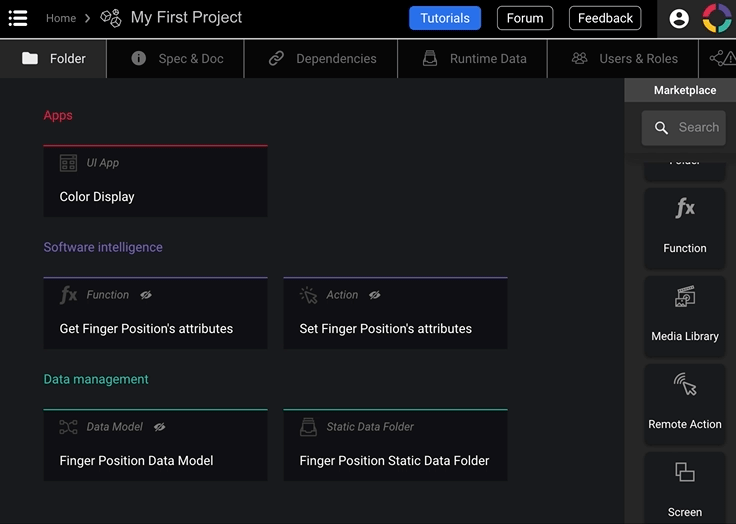
Task: Click the Users & Roles people icon
Action: click(x=579, y=58)
